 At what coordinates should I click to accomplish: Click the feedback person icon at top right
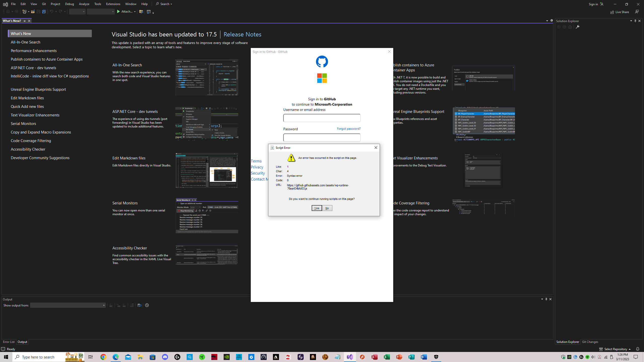pyautogui.click(x=637, y=12)
